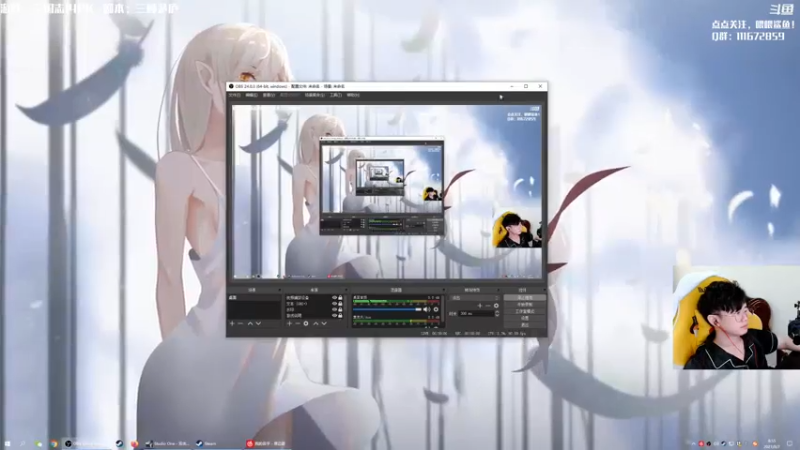Mute desktop audio via speaker icon

427,310
